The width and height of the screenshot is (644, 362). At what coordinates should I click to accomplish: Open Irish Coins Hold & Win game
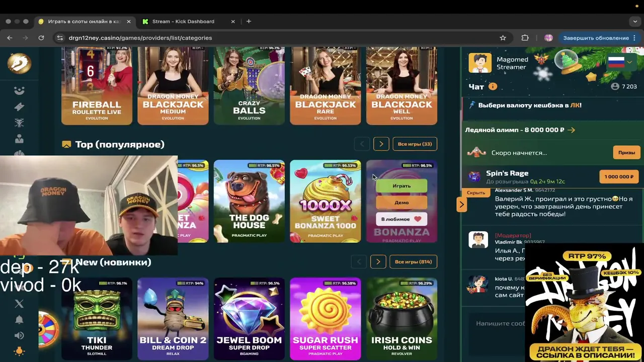[x=401, y=319]
